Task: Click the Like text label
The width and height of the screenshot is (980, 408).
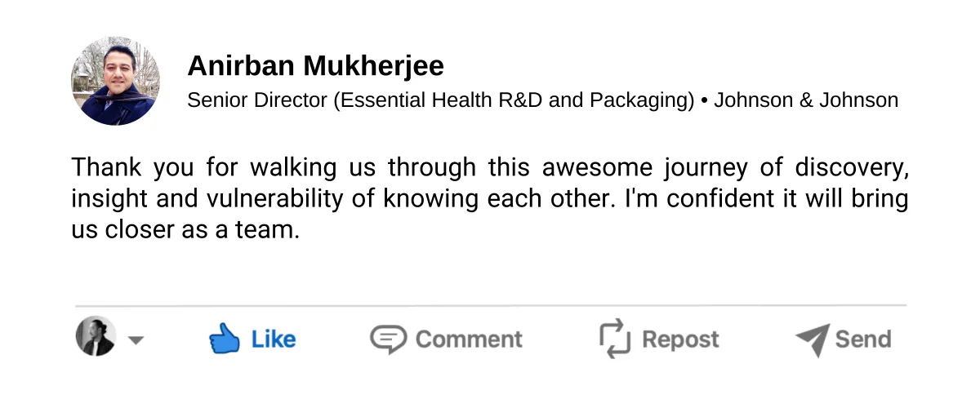Action: pos(274,339)
